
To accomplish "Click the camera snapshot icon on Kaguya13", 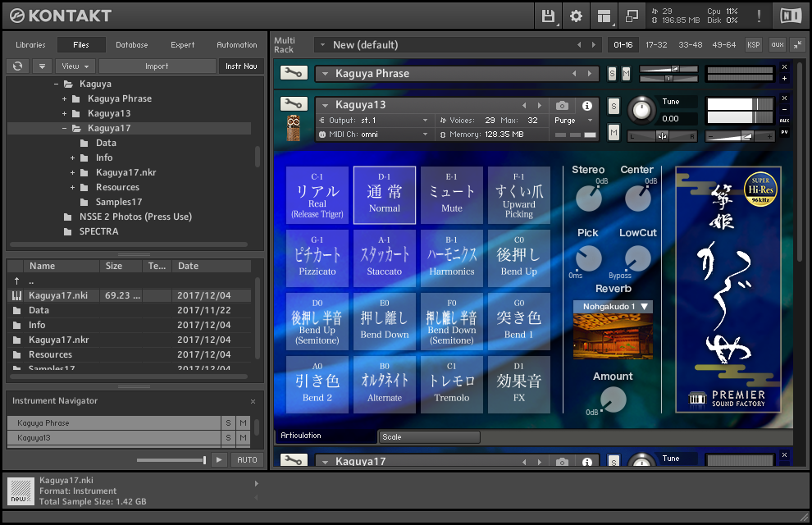I will 562,106.
